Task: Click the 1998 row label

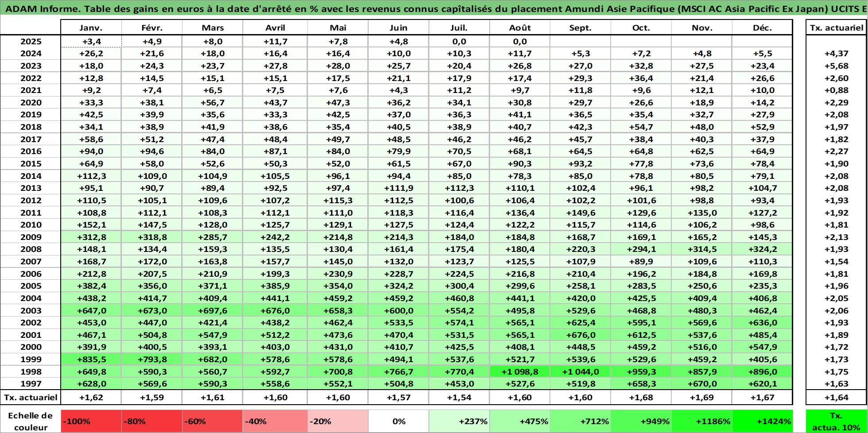Action: pos(31,372)
